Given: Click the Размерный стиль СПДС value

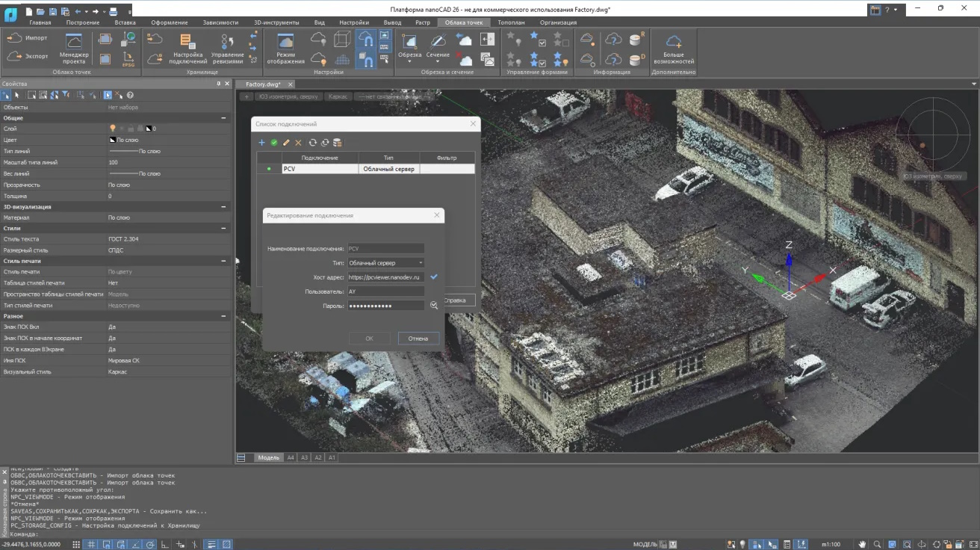Looking at the screenshot, I should tap(116, 250).
